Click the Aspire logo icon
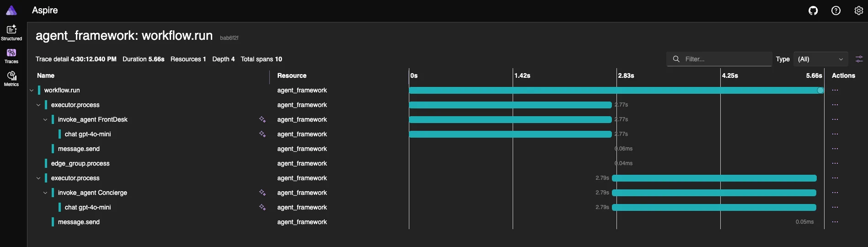 (11, 11)
